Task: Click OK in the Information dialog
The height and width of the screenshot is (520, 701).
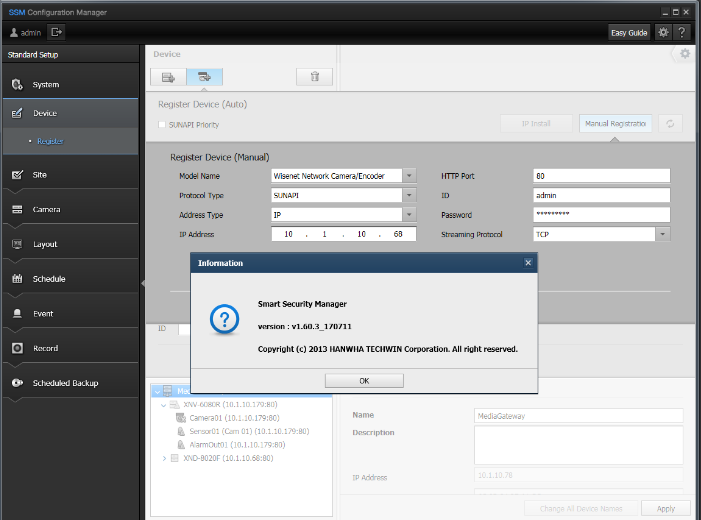Action: [364, 381]
